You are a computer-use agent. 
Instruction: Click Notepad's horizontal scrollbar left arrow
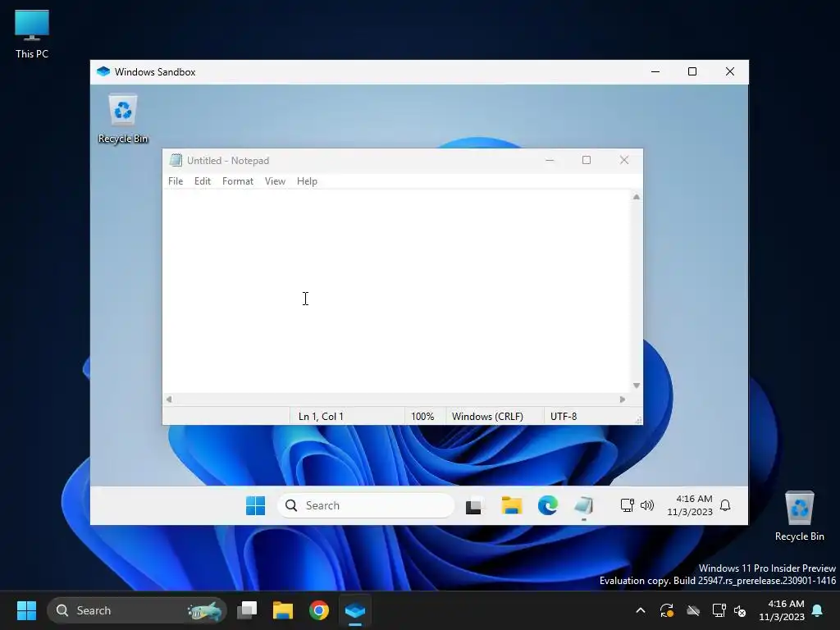[x=169, y=399]
